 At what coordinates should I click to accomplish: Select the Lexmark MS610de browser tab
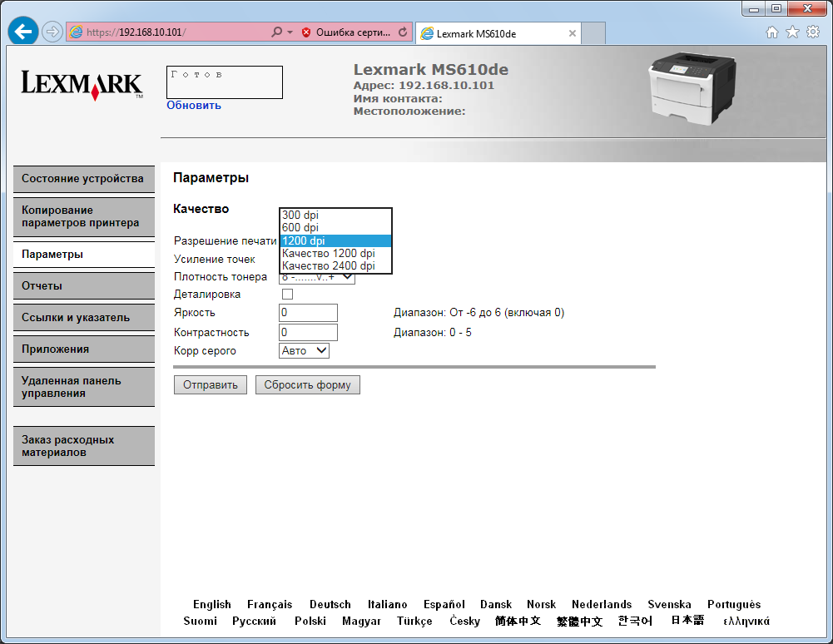(x=498, y=33)
